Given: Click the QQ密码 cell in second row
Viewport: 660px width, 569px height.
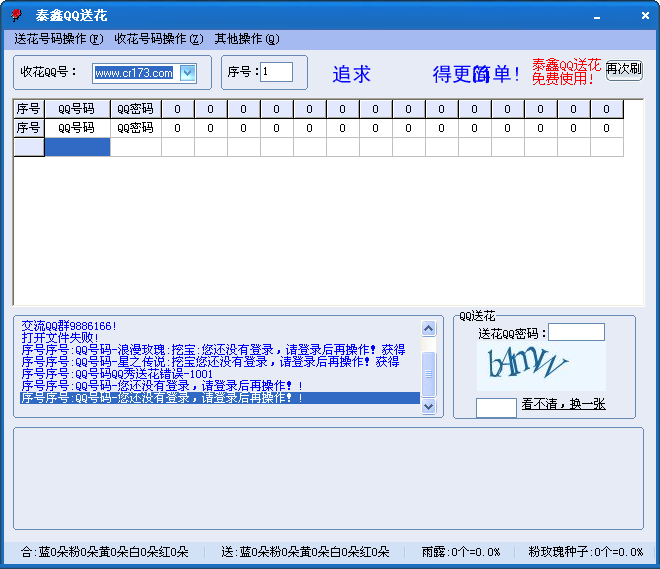Looking at the screenshot, I should (x=136, y=128).
